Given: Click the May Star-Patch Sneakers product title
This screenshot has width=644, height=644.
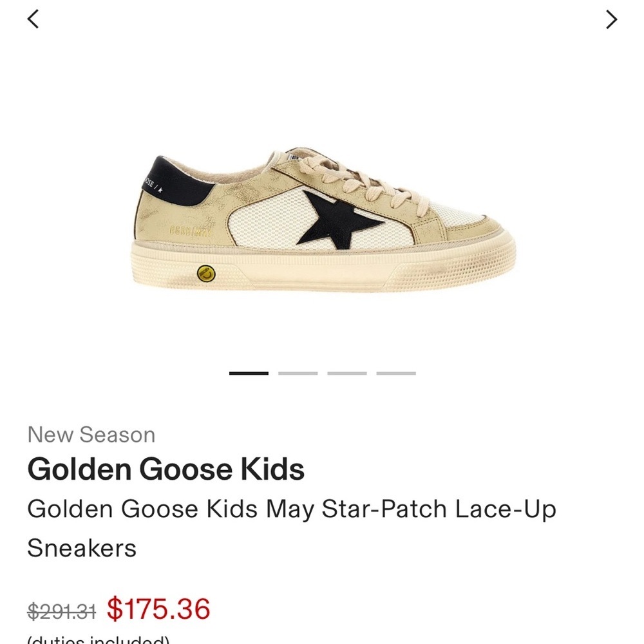Looking at the screenshot, I should click(293, 510).
